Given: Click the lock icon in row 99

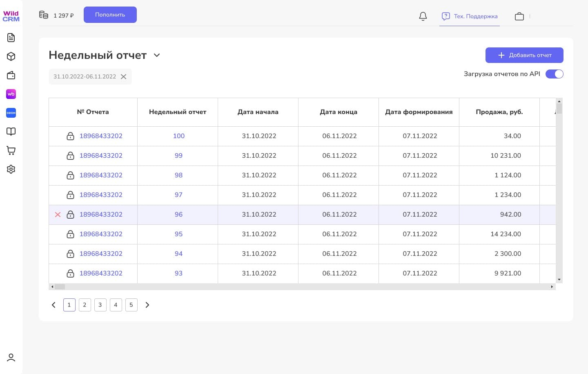Looking at the screenshot, I should pyautogui.click(x=70, y=156).
